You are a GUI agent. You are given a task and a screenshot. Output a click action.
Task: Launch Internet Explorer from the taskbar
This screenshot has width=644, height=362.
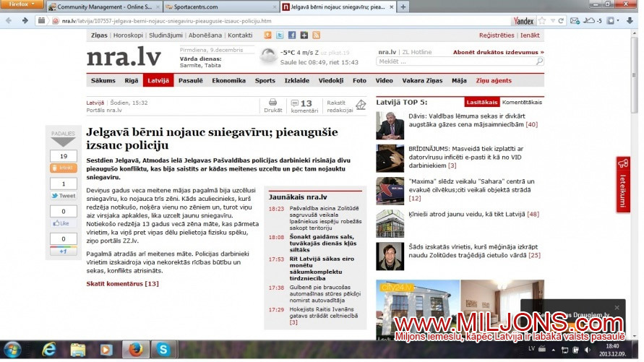coord(49,350)
